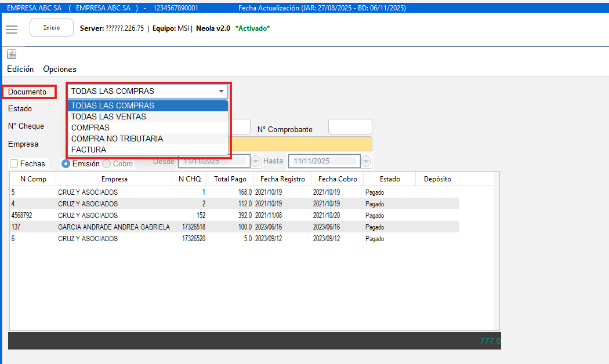
Task: Click the yellow Empresa field
Action: pyautogui.click(x=302, y=144)
